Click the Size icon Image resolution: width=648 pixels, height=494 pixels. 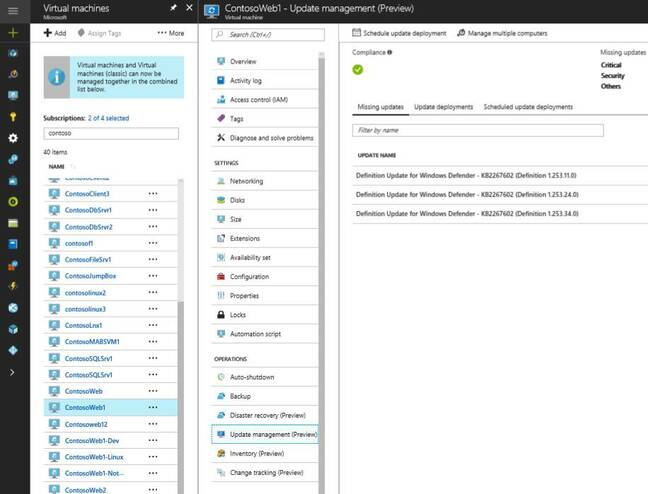[x=221, y=219]
